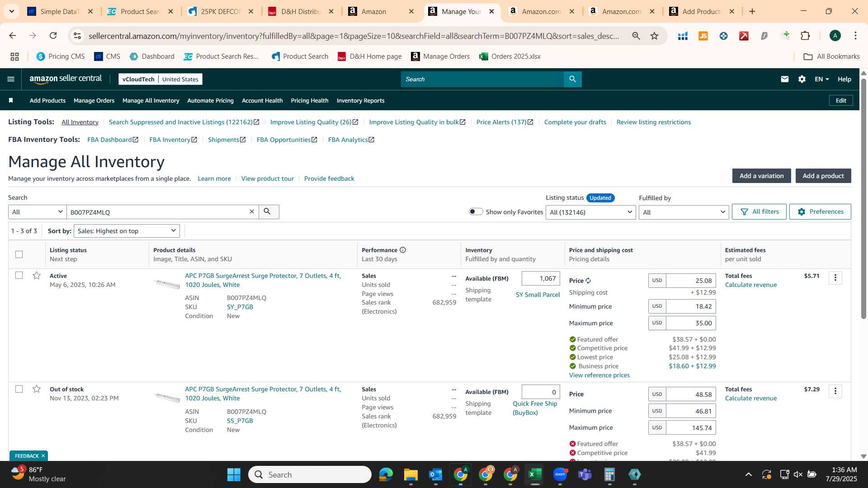This screenshot has height=488, width=868.
Task: Click the available quantity field showing 1,067
Action: 541,278
